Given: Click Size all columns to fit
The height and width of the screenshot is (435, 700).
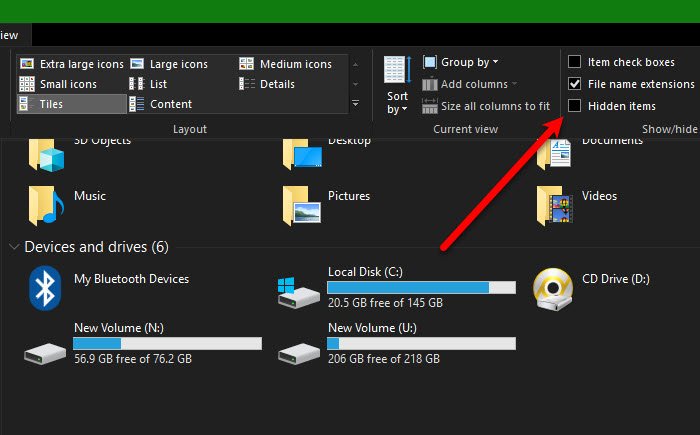Looking at the screenshot, I should click(x=486, y=106).
